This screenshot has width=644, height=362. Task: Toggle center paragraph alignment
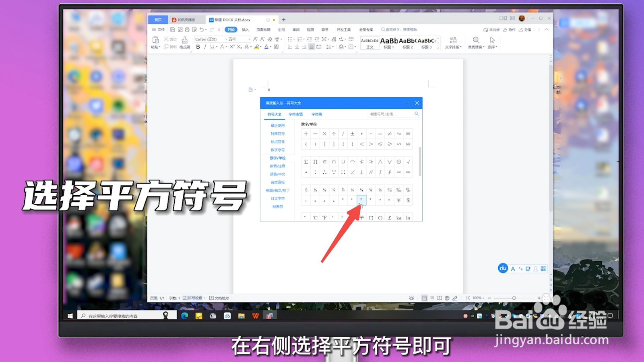[x=296, y=47]
